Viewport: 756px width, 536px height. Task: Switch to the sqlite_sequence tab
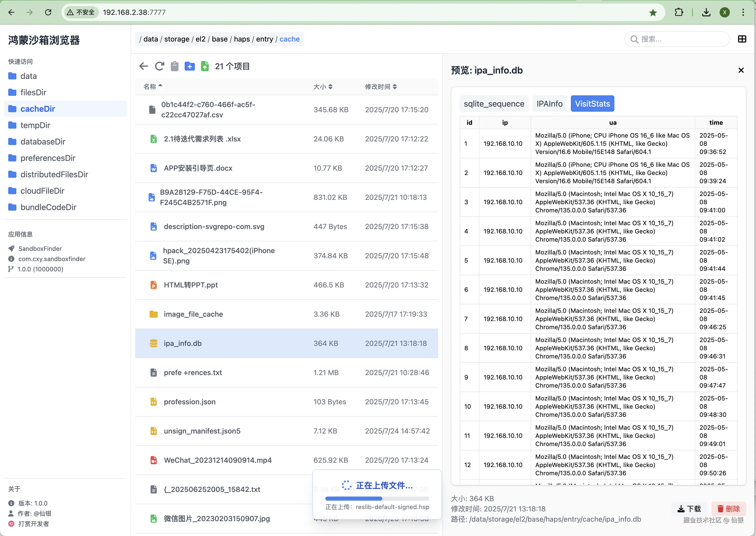[493, 103]
